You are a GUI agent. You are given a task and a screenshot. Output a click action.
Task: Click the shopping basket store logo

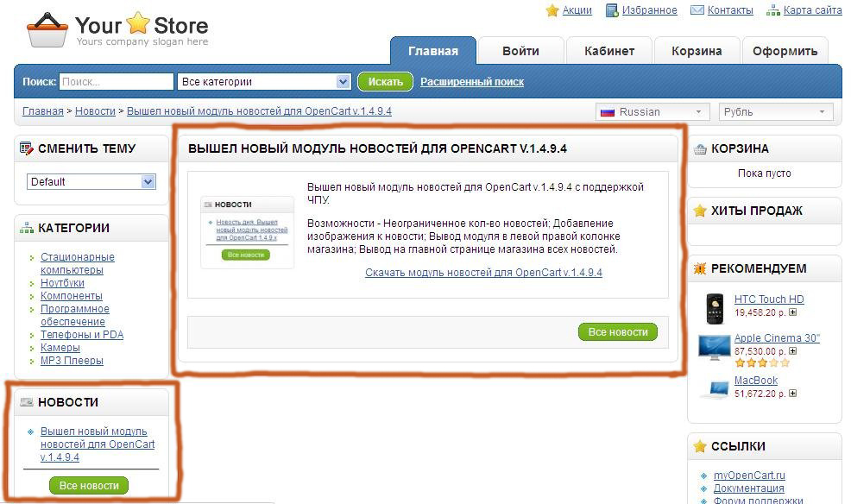click(47, 30)
